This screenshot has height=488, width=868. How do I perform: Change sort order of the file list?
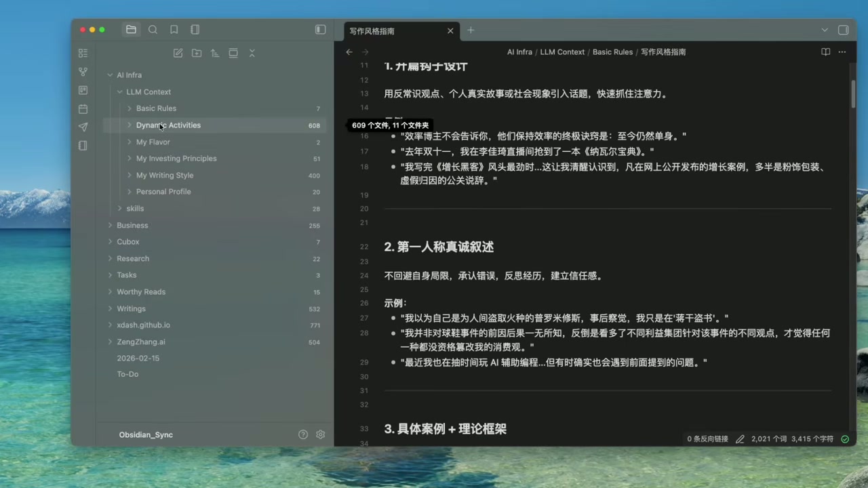[x=214, y=53]
